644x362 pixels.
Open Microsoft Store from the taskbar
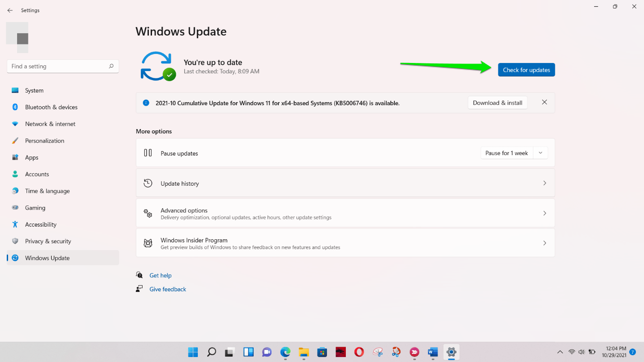click(x=322, y=352)
